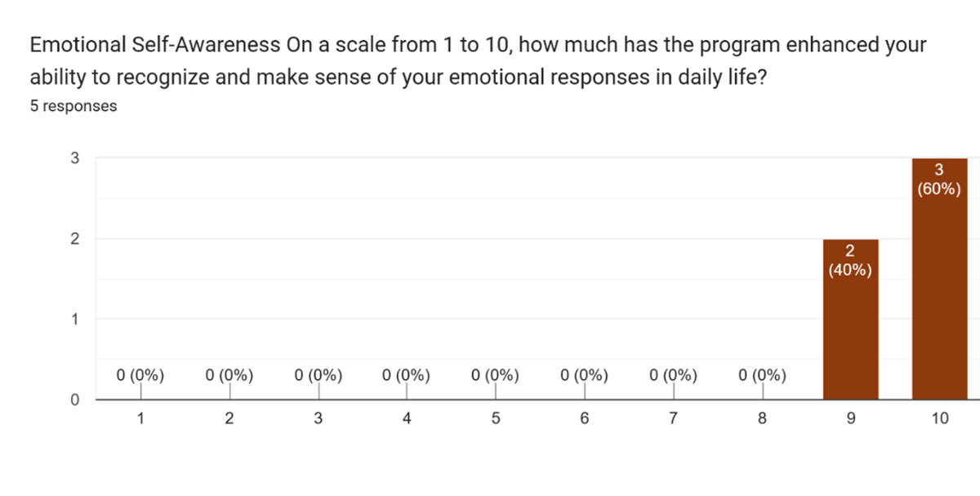Click x-axis label 8
The height and width of the screenshot is (496, 980).
(x=762, y=419)
